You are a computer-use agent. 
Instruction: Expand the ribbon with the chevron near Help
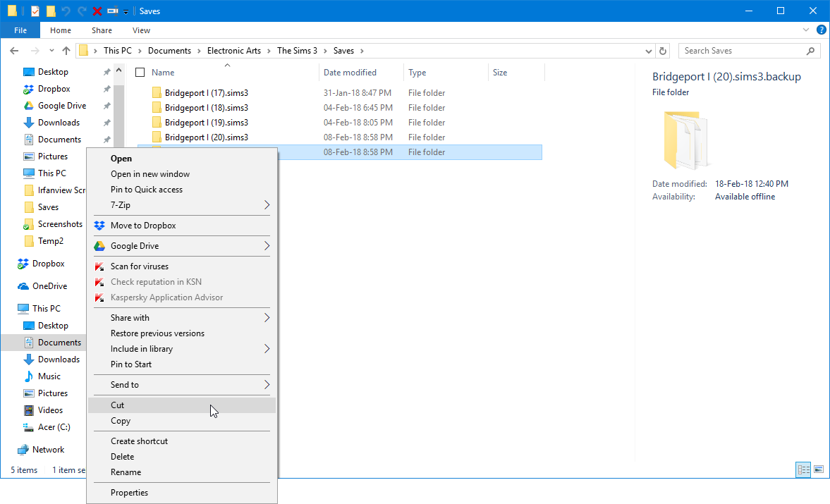click(805, 30)
